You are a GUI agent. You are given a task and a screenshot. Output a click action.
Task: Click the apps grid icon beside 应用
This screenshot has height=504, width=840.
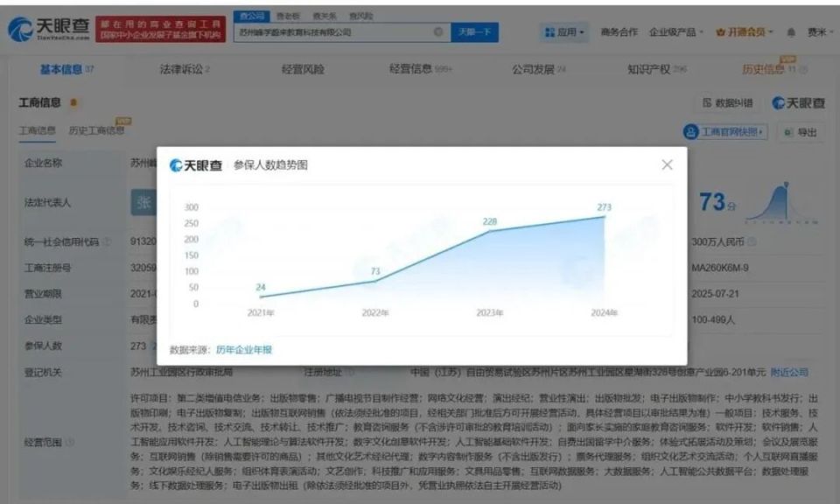click(x=549, y=31)
